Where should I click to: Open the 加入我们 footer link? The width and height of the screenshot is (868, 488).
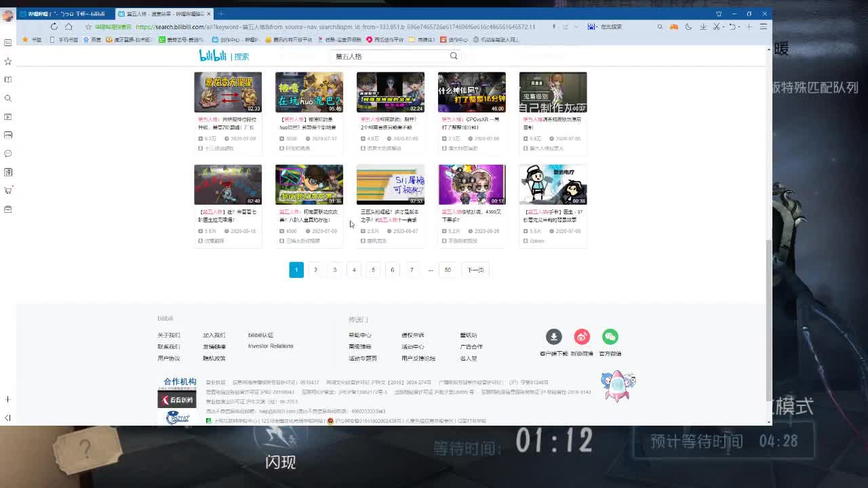coord(214,335)
